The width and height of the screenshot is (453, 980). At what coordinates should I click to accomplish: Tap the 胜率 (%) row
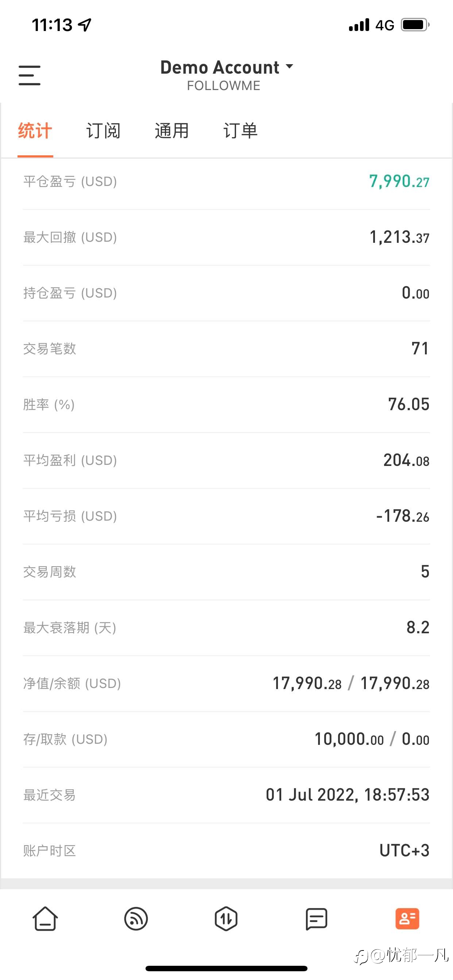(x=226, y=404)
